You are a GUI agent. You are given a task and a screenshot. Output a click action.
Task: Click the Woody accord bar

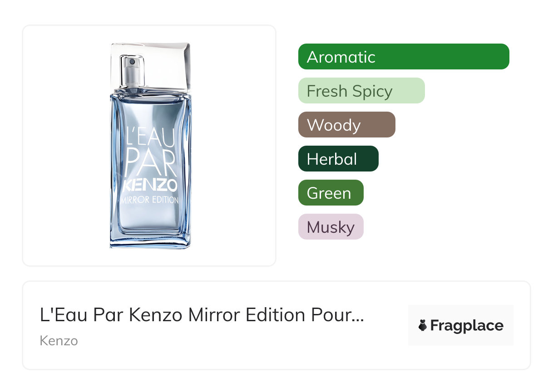346,125
